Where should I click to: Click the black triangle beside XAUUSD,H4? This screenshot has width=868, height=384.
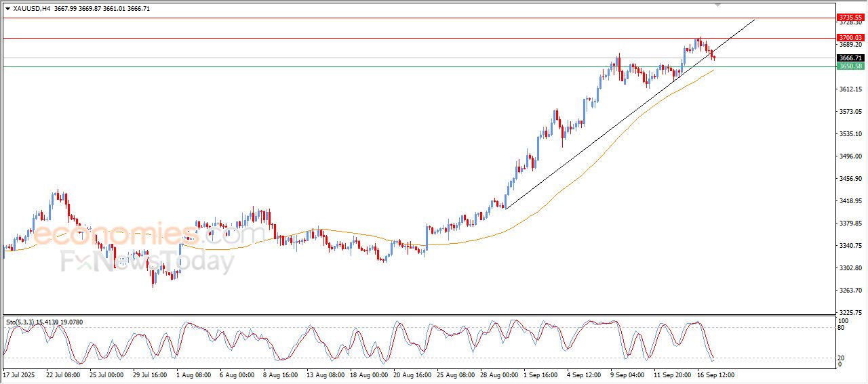pos(7,8)
